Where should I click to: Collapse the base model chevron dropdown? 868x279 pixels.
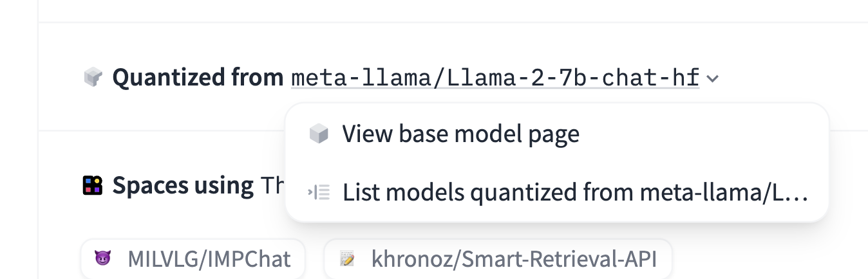pyautogui.click(x=712, y=79)
